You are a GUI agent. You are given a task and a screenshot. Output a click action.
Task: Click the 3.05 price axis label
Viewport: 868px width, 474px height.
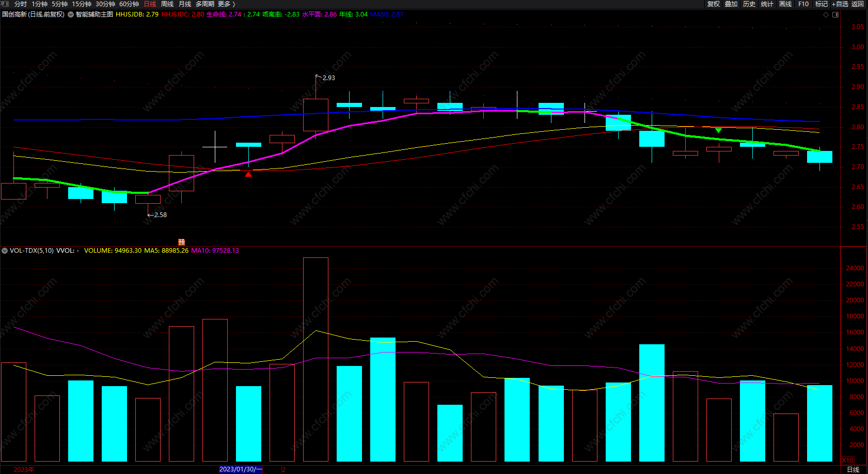click(x=858, y=27)
